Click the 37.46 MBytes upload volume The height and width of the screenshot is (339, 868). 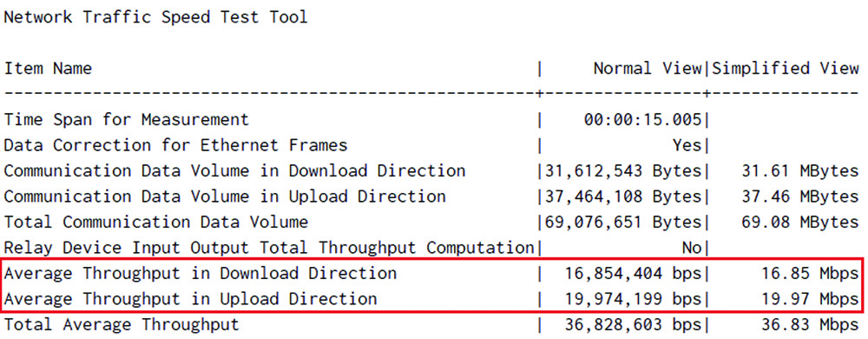click(x=800, y=196)
